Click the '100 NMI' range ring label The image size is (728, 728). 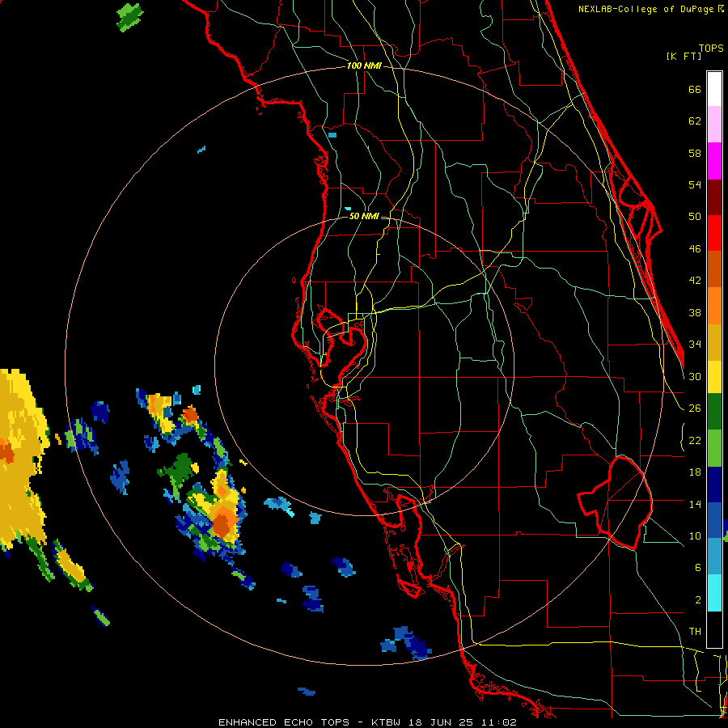(x=364, y=66)
